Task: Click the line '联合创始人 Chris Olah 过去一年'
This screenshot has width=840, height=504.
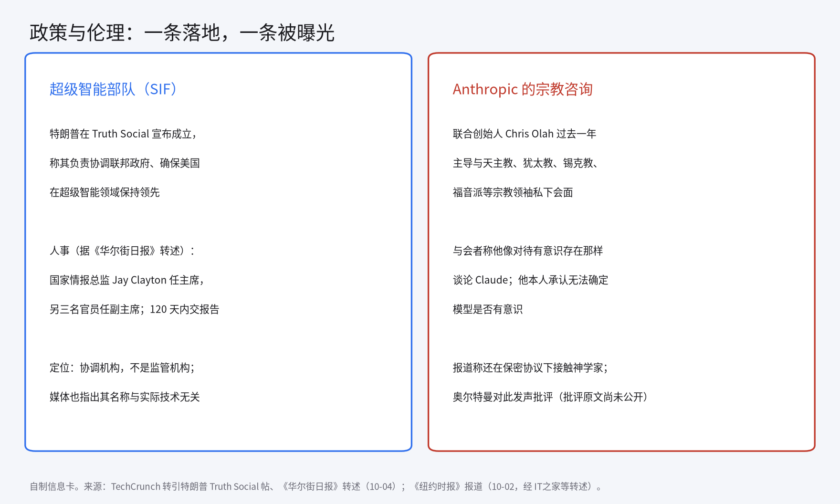Action: [525, 134]
